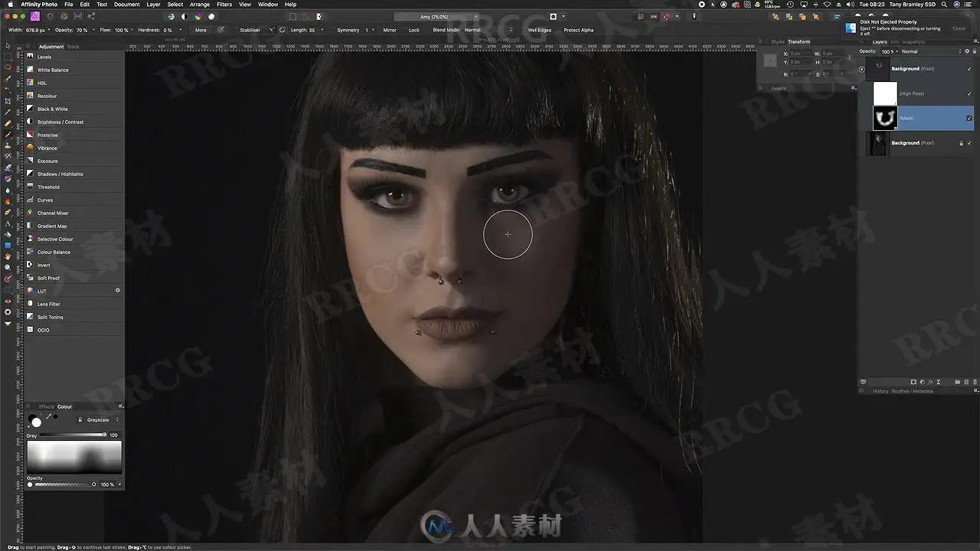The height and width of the screenshot is (551, 980).
Task: Add a Gradient Map adjustment
Action: coord(74,226)
